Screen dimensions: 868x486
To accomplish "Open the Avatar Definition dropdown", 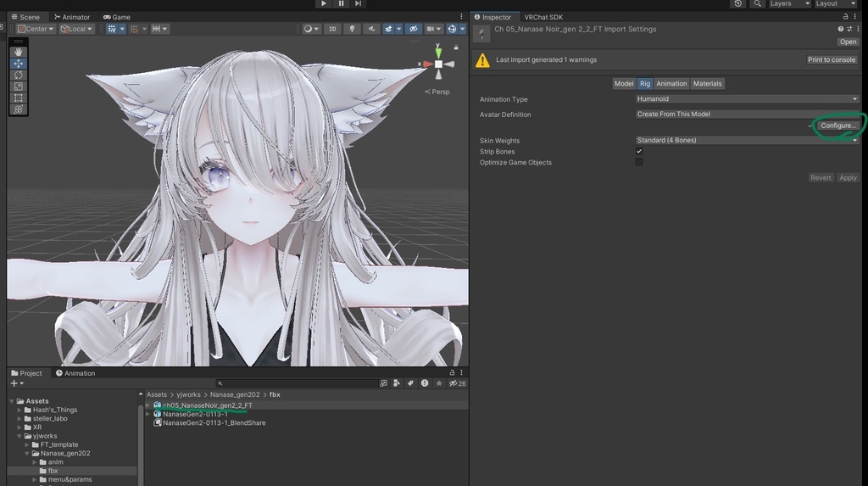I will (747, 115).
